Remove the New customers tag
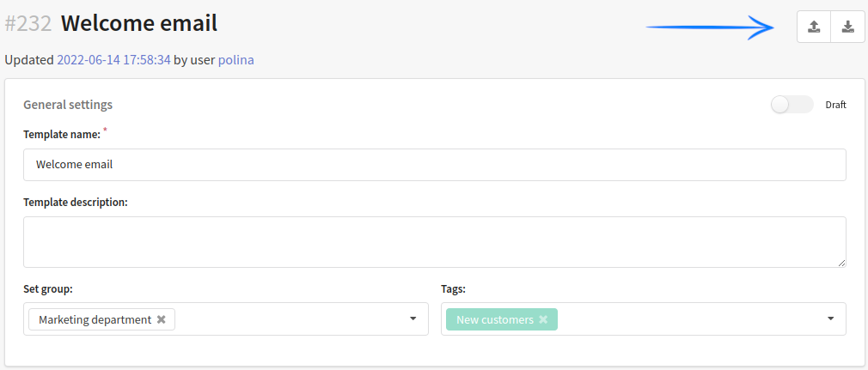 click(x=543, y=319)
